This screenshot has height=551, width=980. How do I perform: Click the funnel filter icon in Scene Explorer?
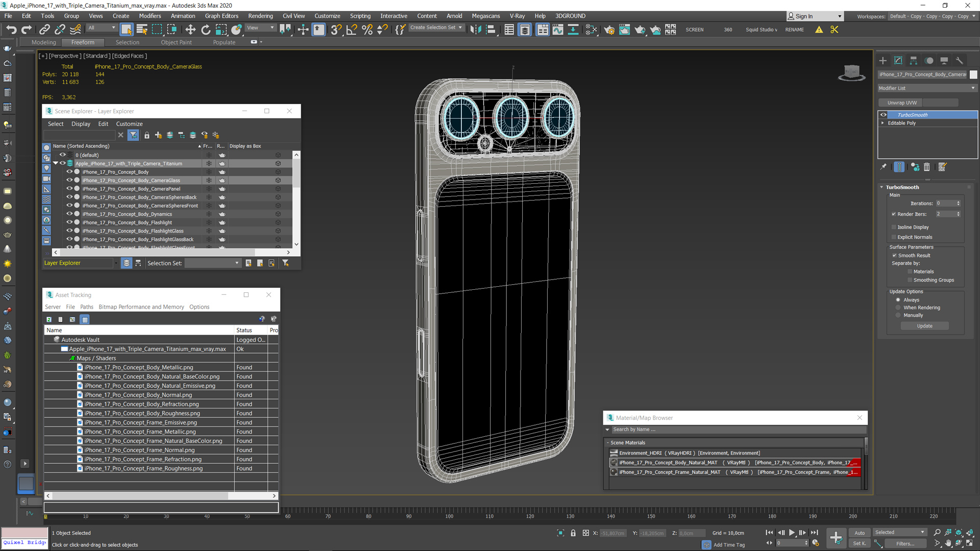coord(133,135)
